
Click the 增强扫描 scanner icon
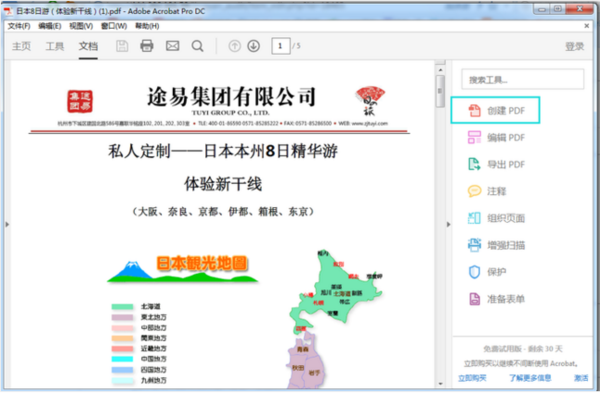pos(474,245)
